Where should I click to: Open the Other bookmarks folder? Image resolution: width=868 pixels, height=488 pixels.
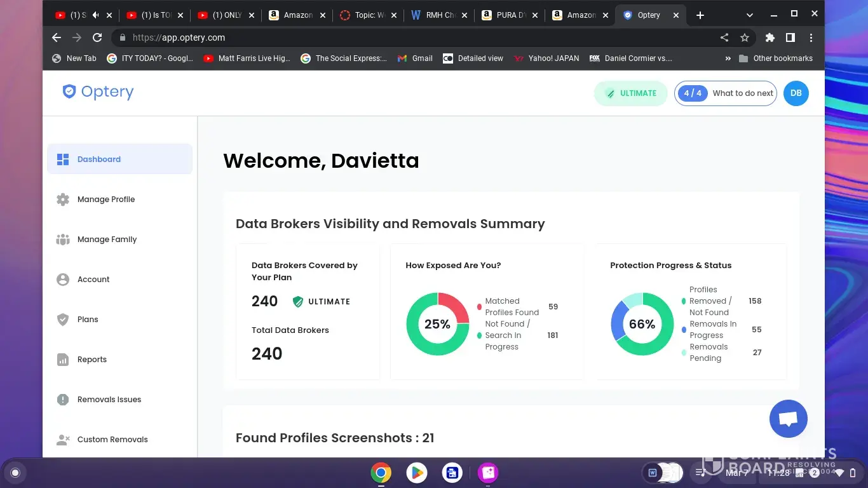776,58
